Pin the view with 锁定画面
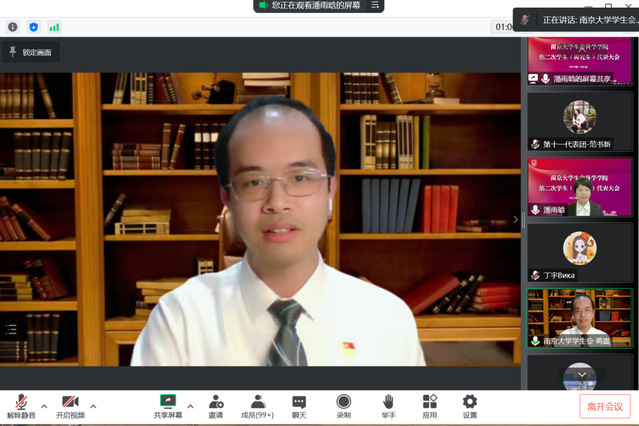 coord(31,51)
